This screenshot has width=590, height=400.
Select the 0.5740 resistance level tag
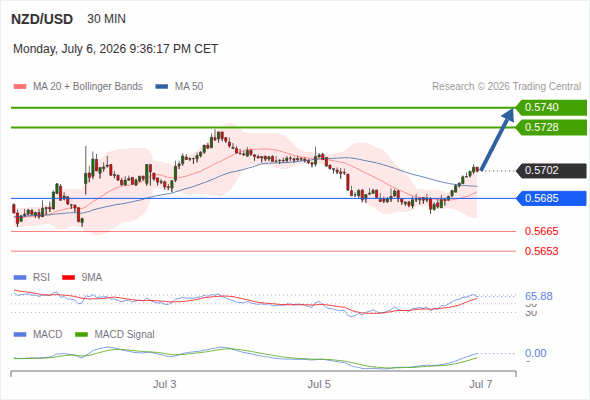[551, 108]
